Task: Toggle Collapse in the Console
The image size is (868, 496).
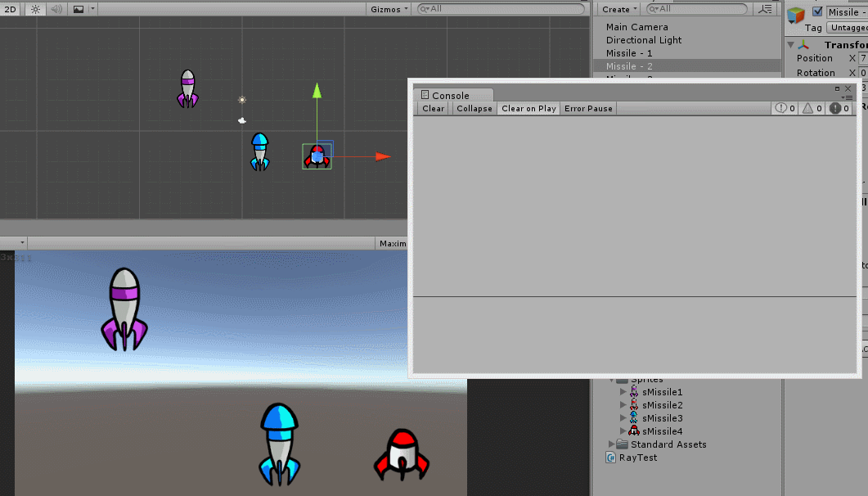Action: (x=474, y=108)
